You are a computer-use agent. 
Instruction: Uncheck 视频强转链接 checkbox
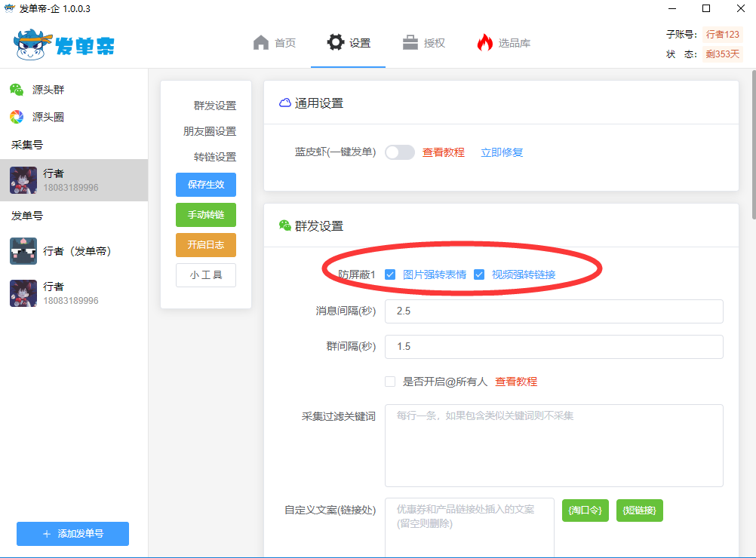(x=479, y=274)
